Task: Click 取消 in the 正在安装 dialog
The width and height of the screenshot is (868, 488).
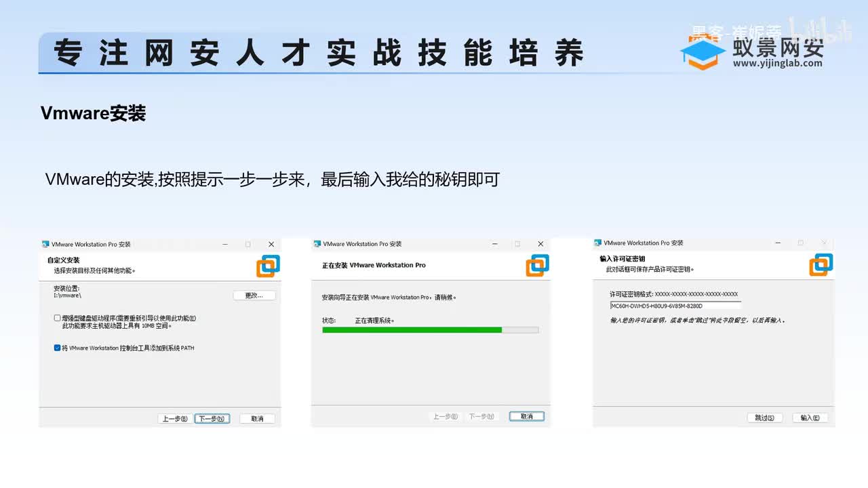Action: [527, 416]
